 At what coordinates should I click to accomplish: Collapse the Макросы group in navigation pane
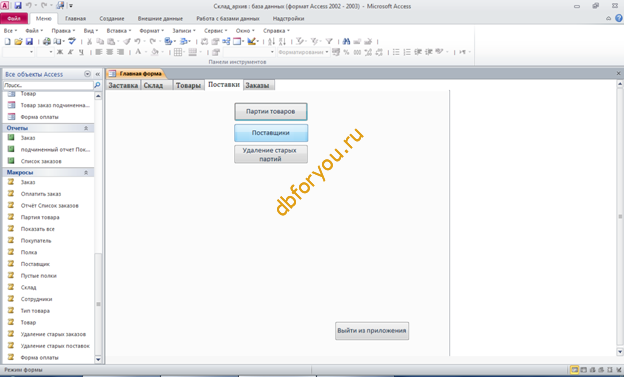86,172
